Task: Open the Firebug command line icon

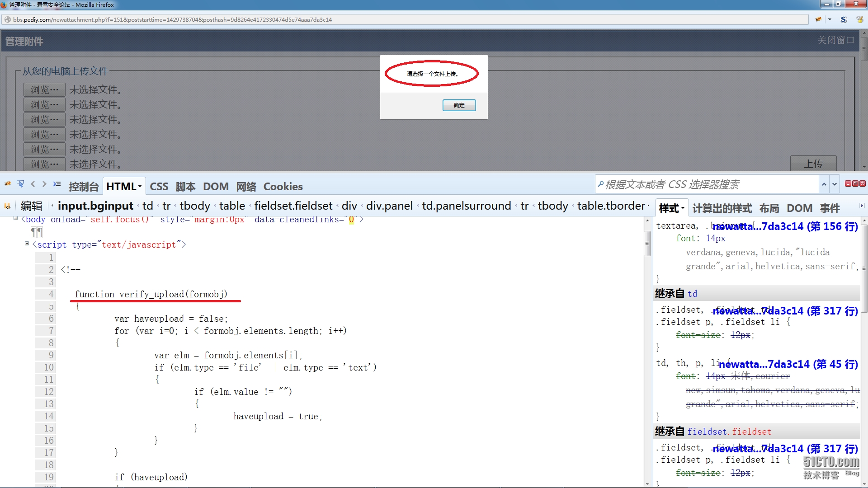Action: click(57, 184)
